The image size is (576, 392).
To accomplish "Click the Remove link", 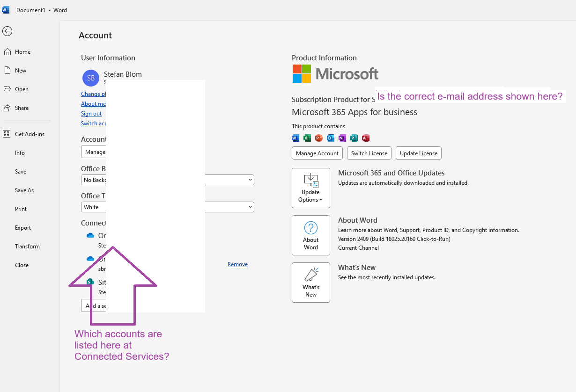I will click(x=237, y=264).
